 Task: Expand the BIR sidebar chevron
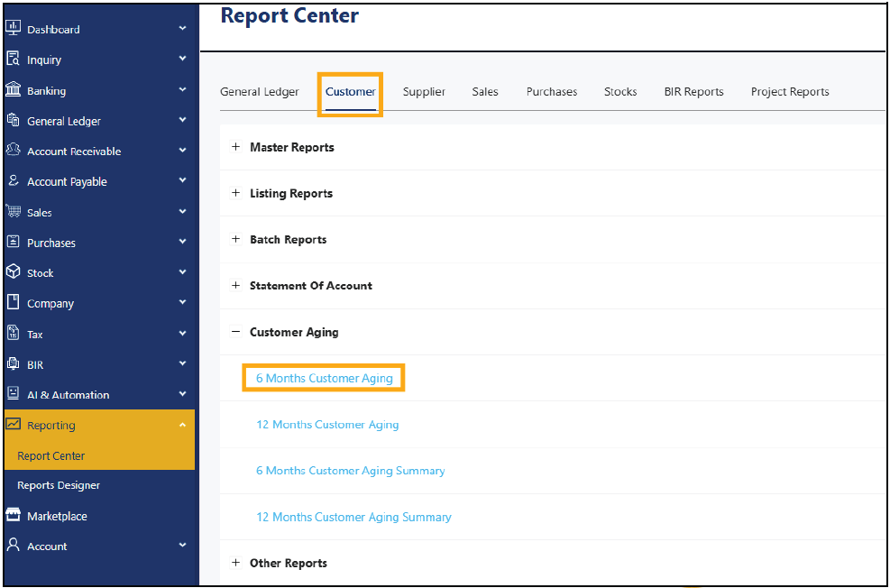point(182,363)
